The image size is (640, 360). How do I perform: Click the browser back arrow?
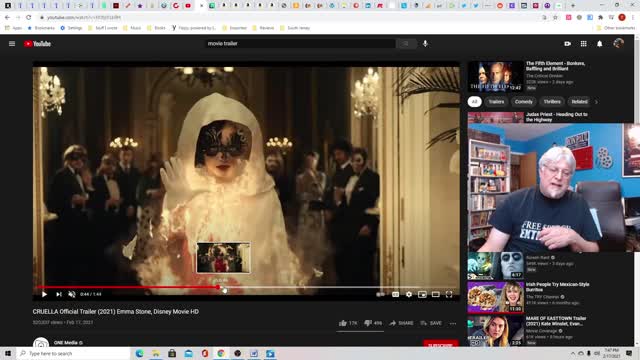[7, 18]
